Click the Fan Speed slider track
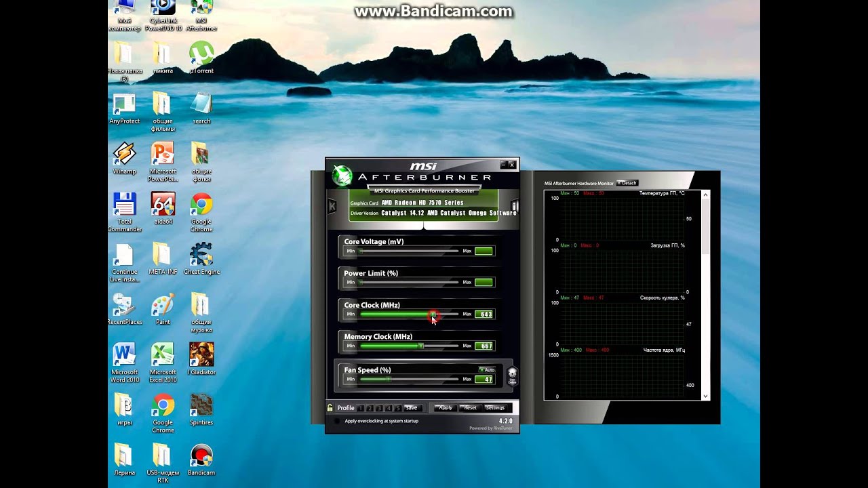The width and height of the screenshot is (868, 488). click(x=409, y=379)
